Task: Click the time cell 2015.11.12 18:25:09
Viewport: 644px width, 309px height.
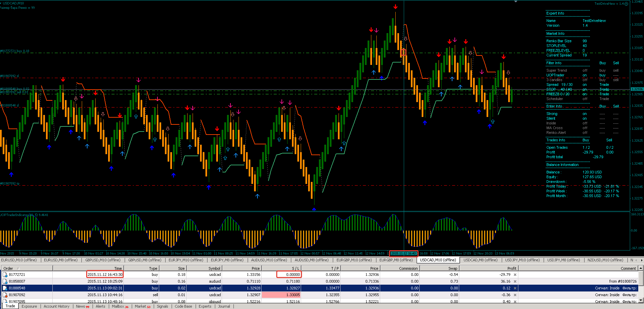Action: (105, 281)
